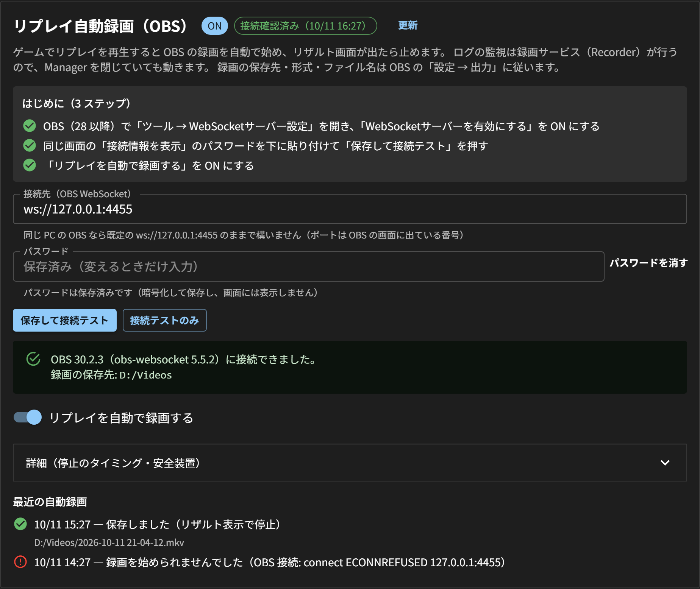This screenshot has height=589, width=700.
Task: Click the 接続テストのみ button
Action: [x=164, y=320]
